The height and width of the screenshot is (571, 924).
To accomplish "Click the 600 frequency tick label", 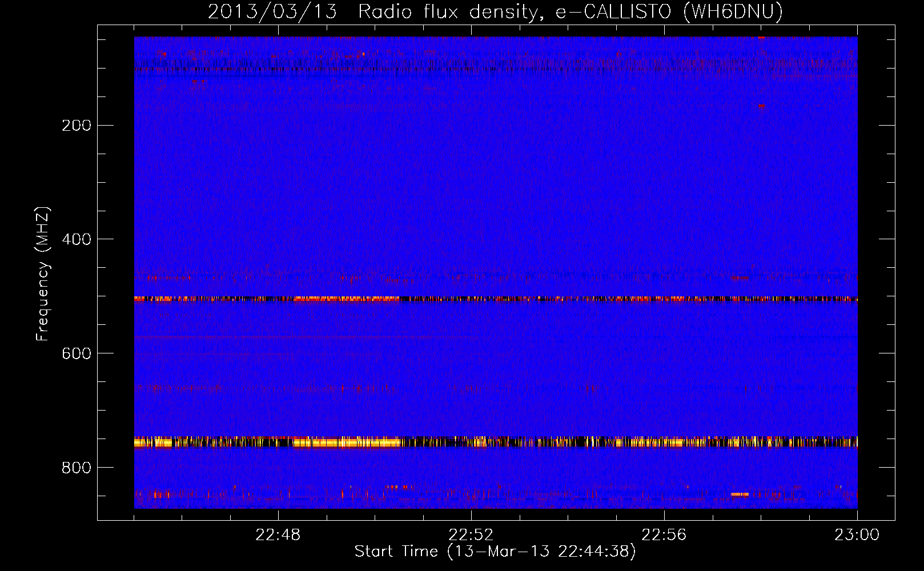I will coord(77,353).
